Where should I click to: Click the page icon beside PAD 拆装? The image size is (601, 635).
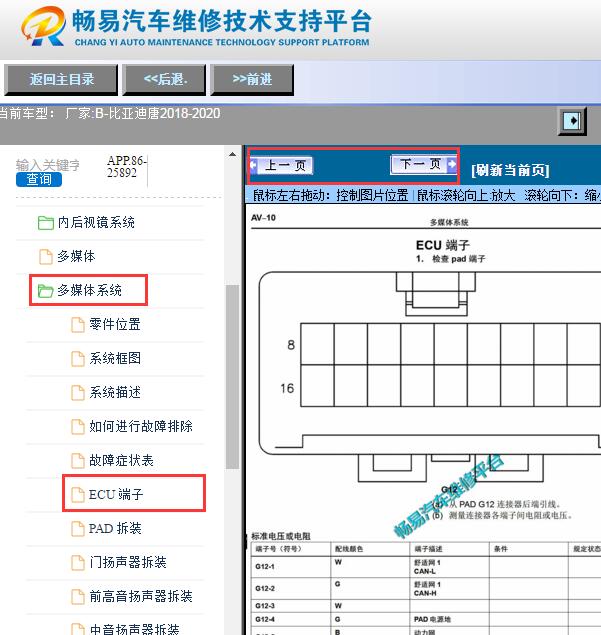pos(78,529)
